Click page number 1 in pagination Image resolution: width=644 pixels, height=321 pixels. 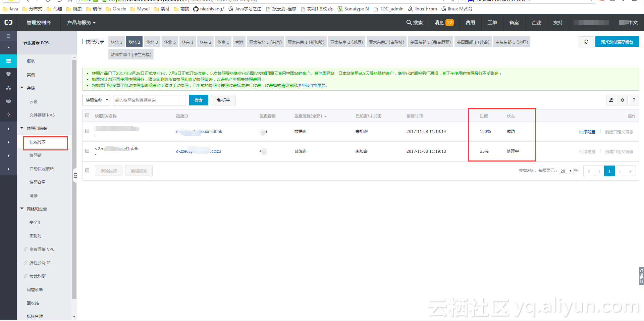609,171
